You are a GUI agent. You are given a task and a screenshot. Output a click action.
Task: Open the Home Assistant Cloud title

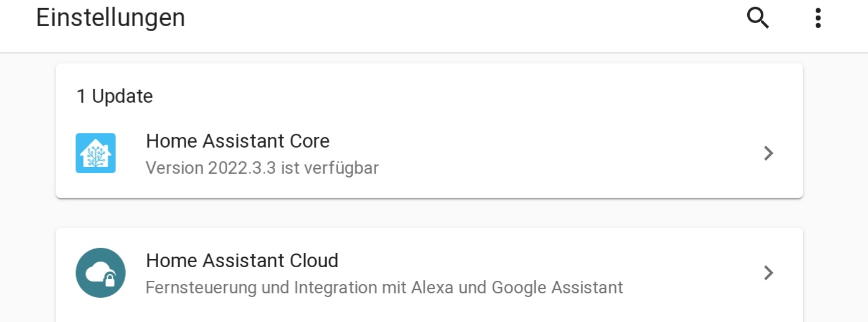[x=242, y=260]
